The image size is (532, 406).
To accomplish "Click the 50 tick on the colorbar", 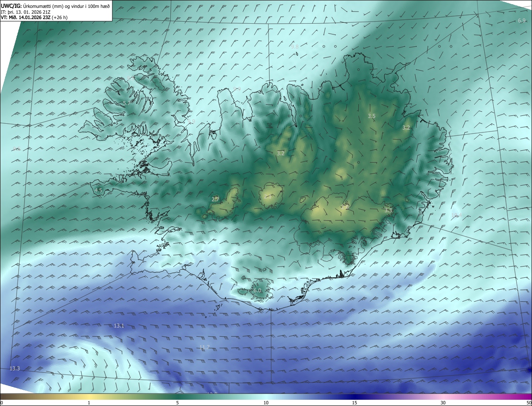I will pyautogui.click(x=529, y=403).
